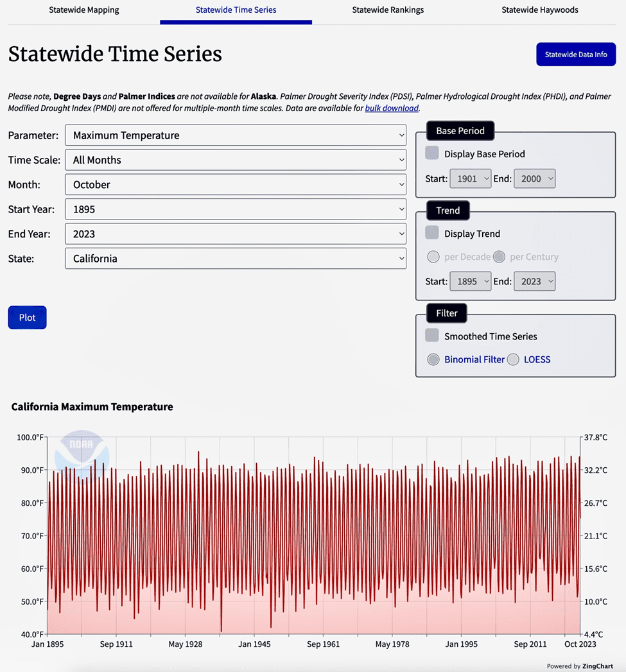
Task: Open the Month dropdown set to October
Action: [236, 185]
